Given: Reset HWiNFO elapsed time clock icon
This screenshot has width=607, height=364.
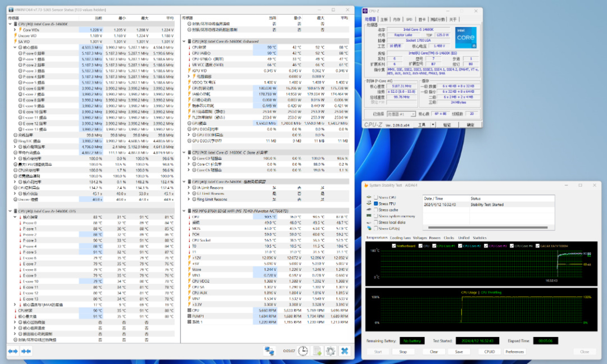Looking at the screenshot, I should [x=302, y=351].
